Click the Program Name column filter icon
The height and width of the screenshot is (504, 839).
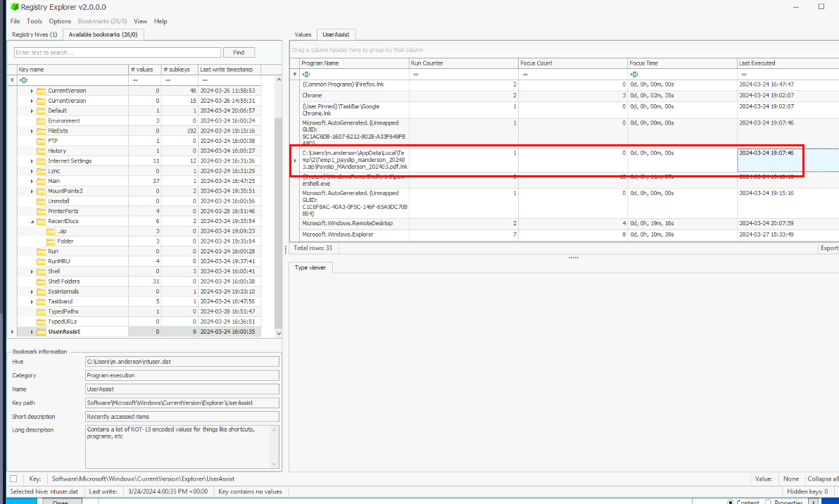coord(306,74)
